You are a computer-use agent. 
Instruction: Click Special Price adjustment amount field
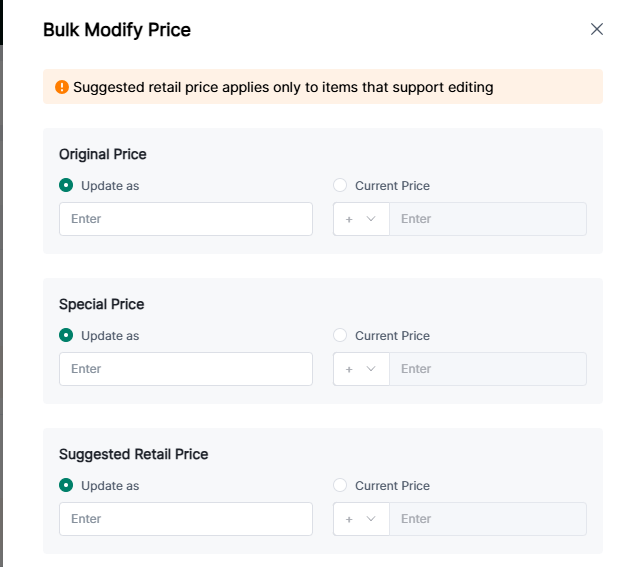tap(487, 369)
